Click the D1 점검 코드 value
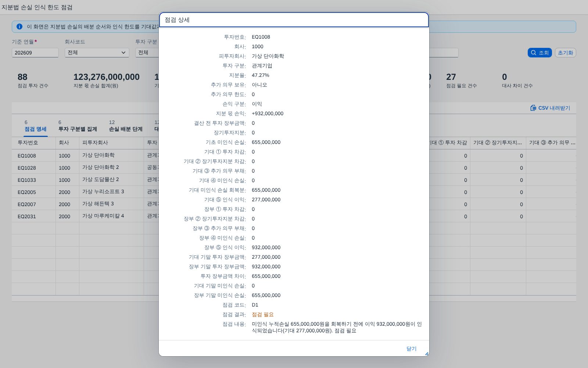The width and height of the screenshot is (588, 368). click(x=255, y=305)
